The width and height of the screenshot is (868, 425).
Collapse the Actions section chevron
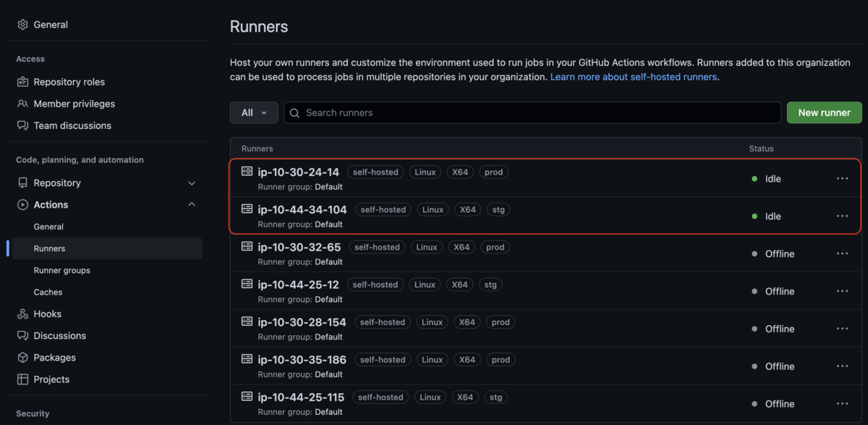192,205
